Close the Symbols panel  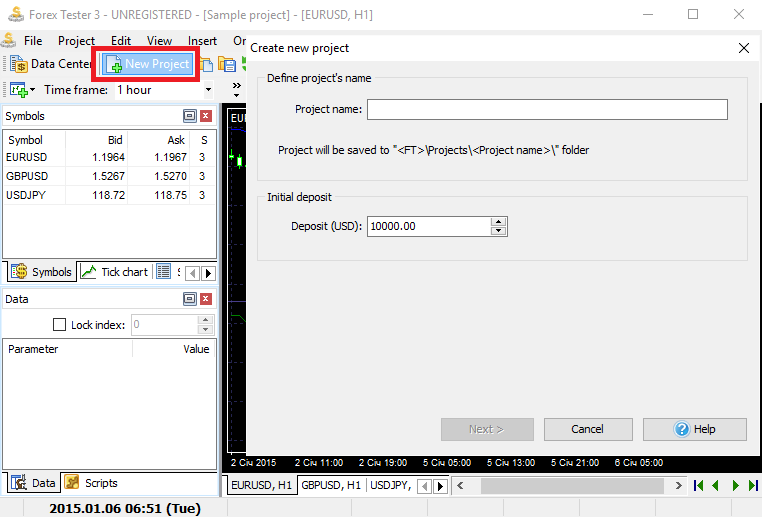point(206,116)
